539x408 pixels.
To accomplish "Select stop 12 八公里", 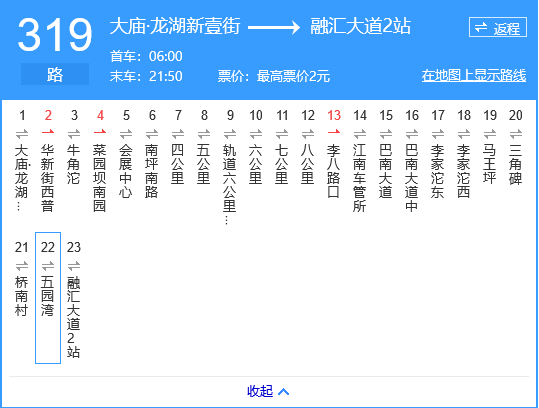I will point(308,164).
